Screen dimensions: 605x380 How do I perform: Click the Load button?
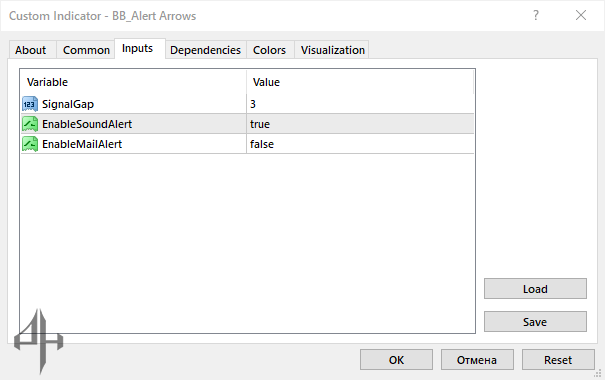pos(535,289)
